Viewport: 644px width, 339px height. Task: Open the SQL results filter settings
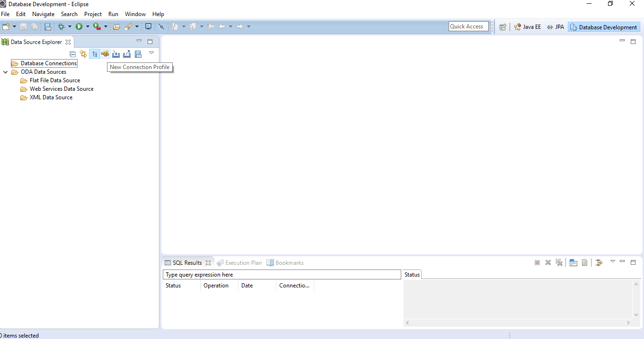(600, 262)
